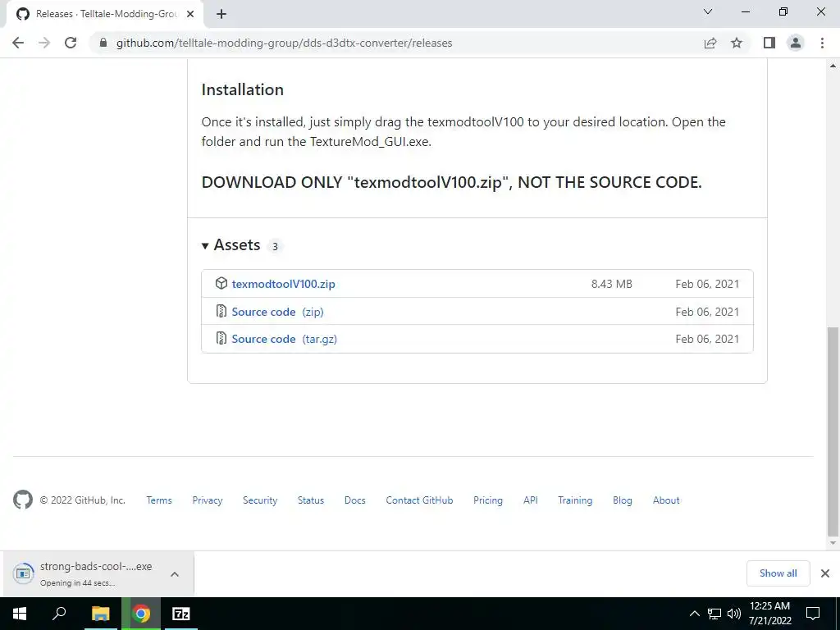Open the taskbar search icon
Viewport: 840px width, 630px height.
[59, 614]
